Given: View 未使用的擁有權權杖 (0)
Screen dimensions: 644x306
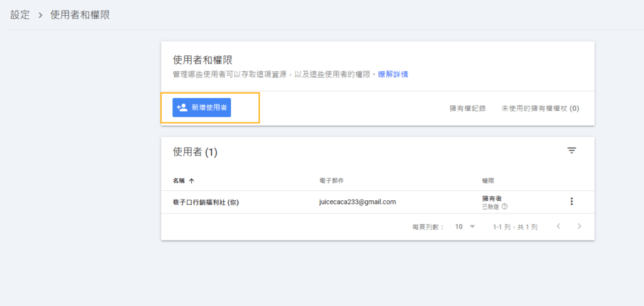Looking at the screenshot, I should pos(540,108).
